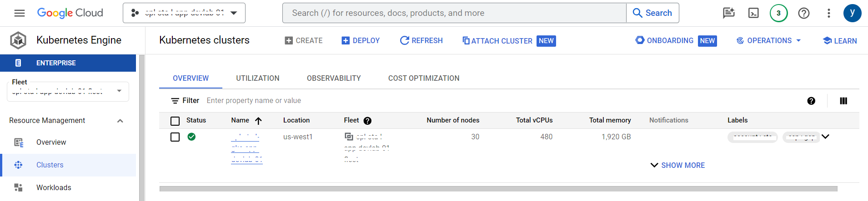The width and height of the screenshot is (868, 201).
Task: Click the Deploy button
Action: coord(361,41)
